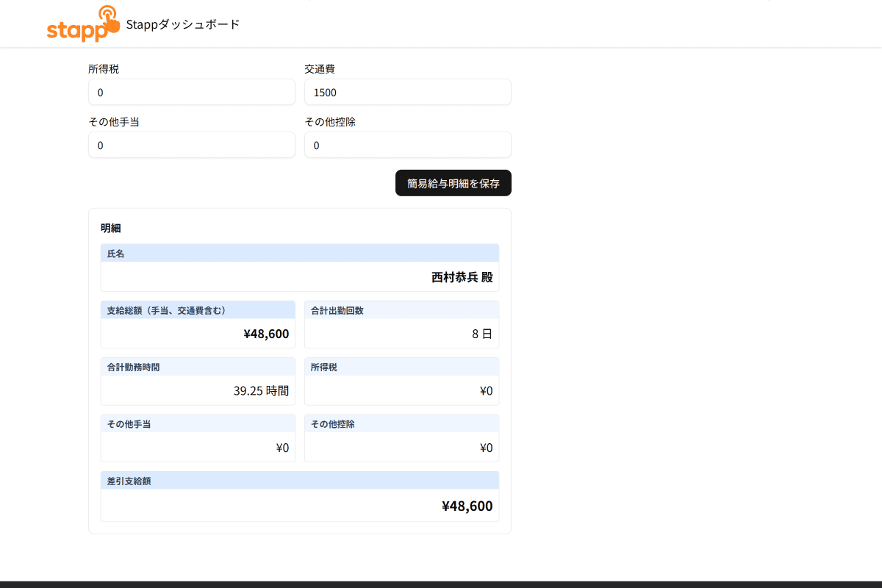The height and width of the screenshot is (588, 882).
Task: Click the 差引支給額 amount ¥48,600
Action: [x=467, y=506]
